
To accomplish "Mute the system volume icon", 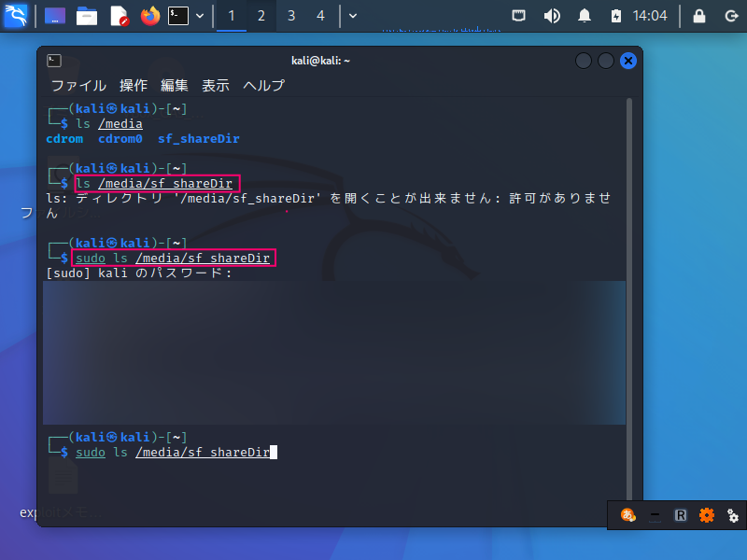I will [x=552, y=16].
